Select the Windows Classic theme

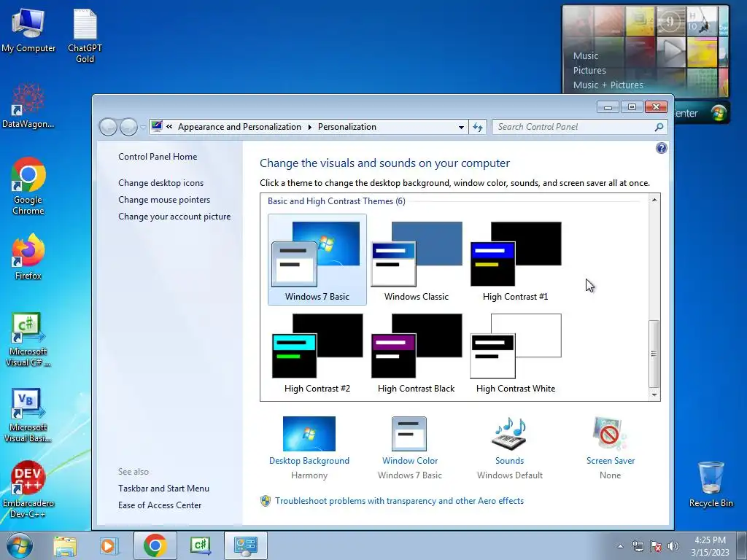(417, 260)
